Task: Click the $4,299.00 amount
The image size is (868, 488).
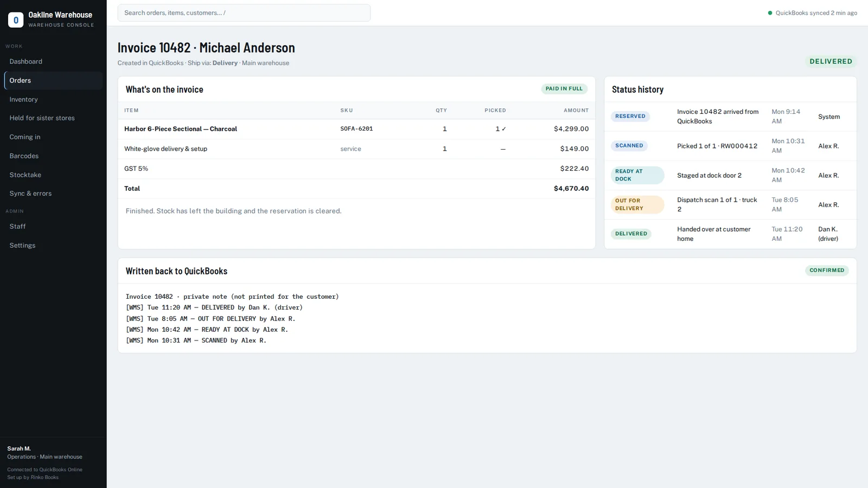Action: point(571,129)
